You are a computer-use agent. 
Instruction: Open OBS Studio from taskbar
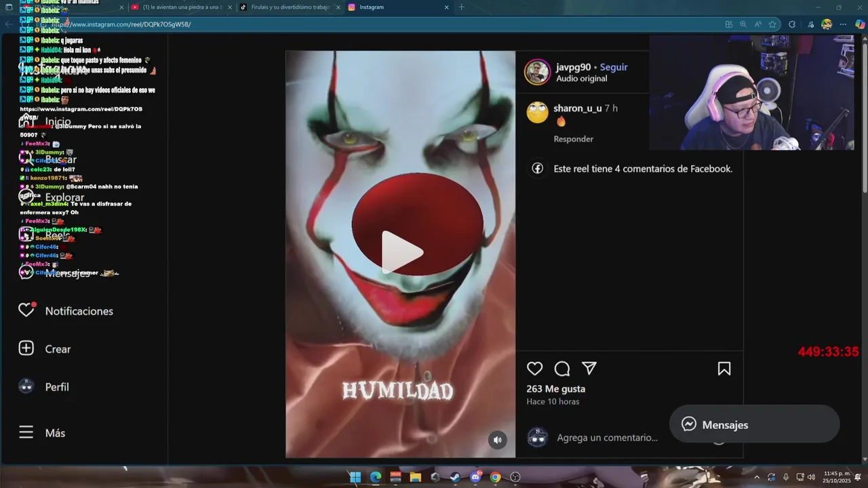pos(515,477)
